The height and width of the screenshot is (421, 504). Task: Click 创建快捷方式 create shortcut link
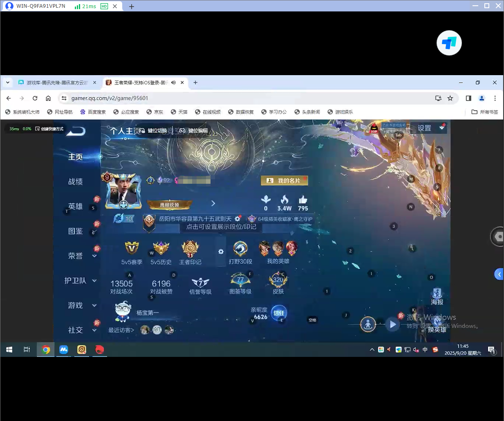[49, 129]
